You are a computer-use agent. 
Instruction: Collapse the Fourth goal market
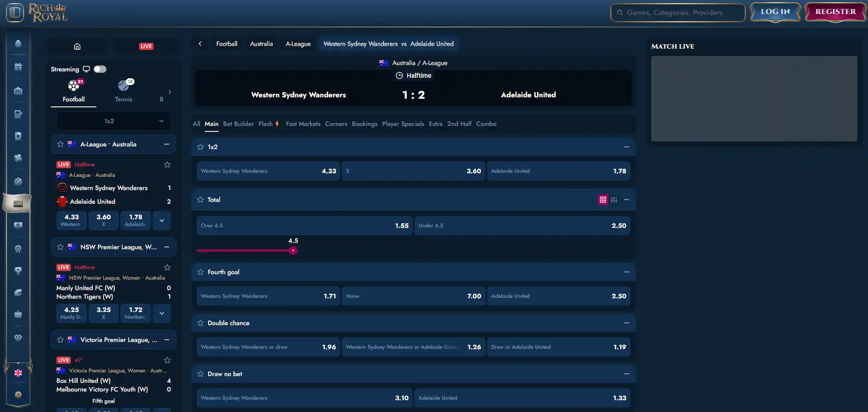627,272
